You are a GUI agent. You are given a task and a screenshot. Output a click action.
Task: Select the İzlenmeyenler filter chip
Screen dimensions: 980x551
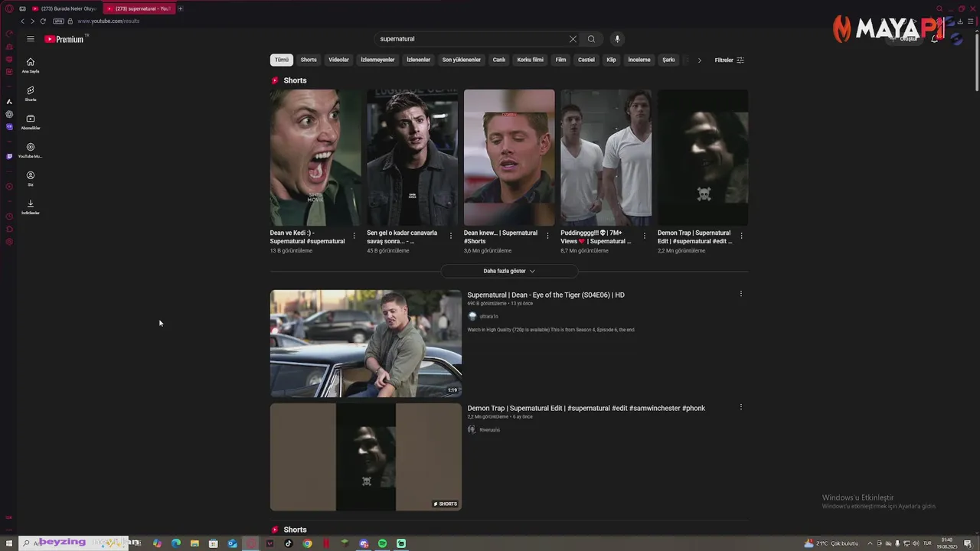pyautogui.click(x=377, y=60)
